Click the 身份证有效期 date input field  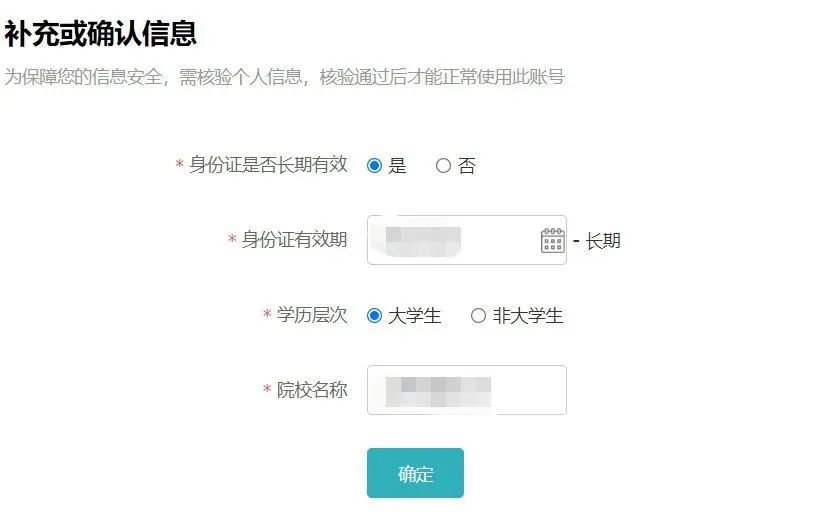pyautogui.click(x=467, y=240)
